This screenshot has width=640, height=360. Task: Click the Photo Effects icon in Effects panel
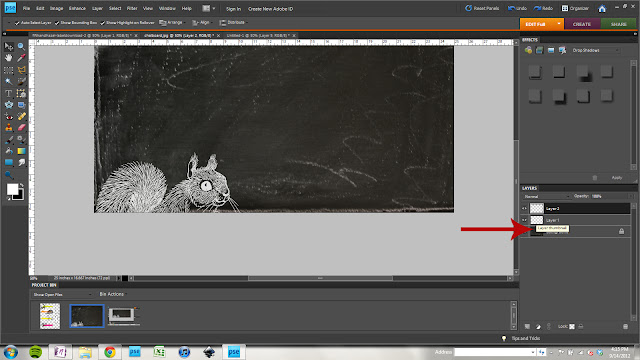[x=551, y=50]
